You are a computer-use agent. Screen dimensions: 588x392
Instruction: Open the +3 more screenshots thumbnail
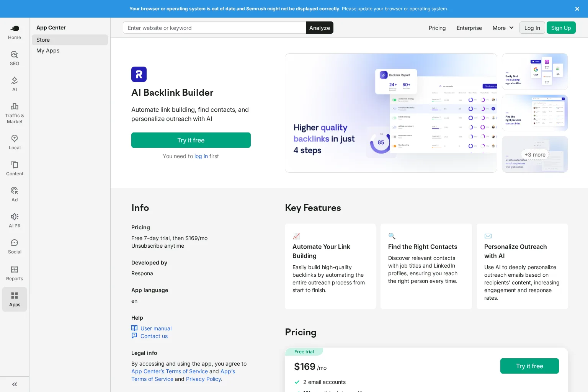pyautogui.click(x=535, y=154)
